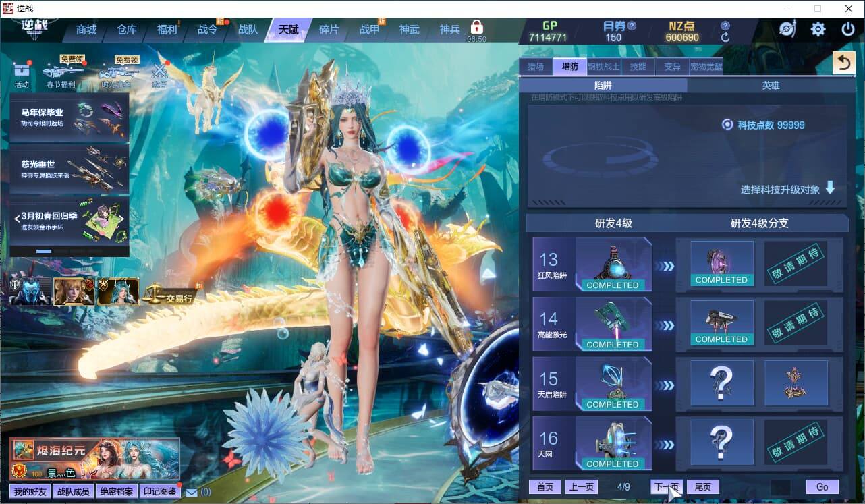865x504 pixels.
Task: Select the 塔防 tower defense tab
Action: (x=569, y=66)
